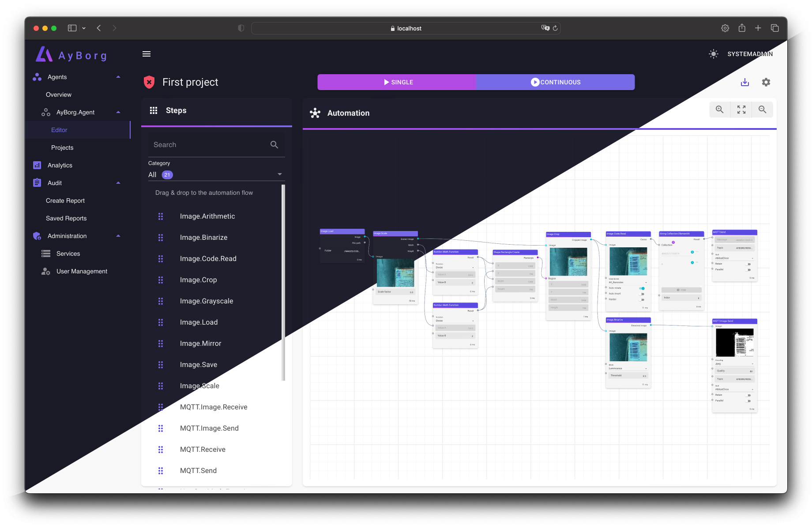This screenshot has width=812, height=526.
Task: Open the Jpeg encoding dropdown
Action: click(734, 363)
